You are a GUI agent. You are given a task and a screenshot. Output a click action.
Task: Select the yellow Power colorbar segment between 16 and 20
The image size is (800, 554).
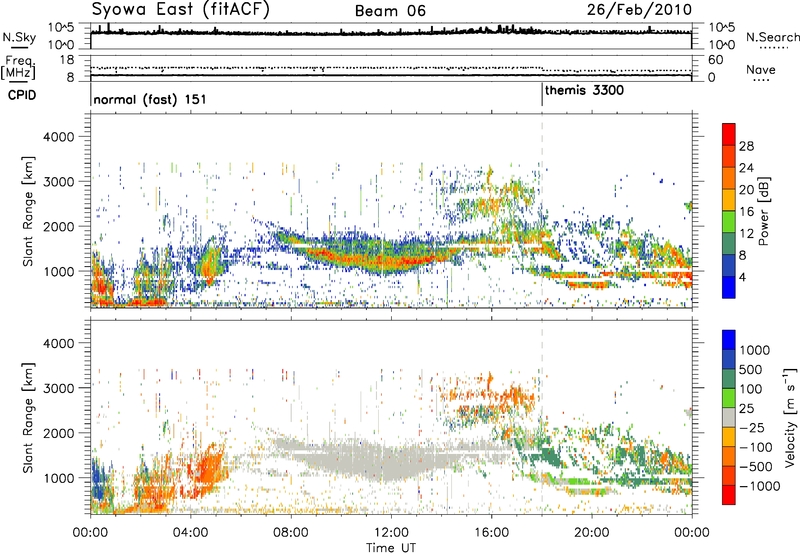pyautogui.click(x=729, y=200)
